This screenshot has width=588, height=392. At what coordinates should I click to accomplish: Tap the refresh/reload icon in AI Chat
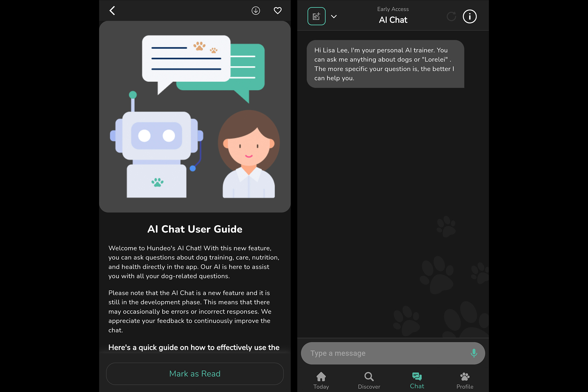click(452, 17)
